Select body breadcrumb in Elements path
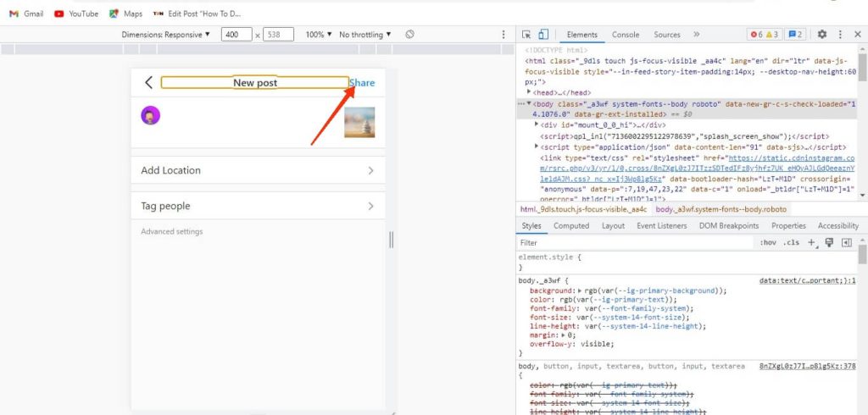 click(721, 209)
